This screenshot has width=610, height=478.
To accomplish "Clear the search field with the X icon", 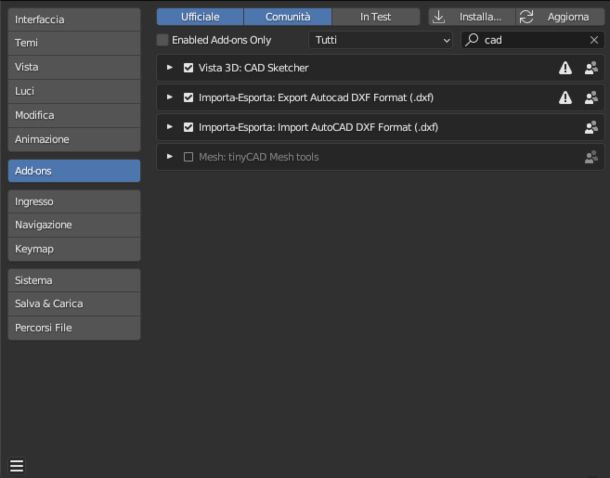I will point(594,40).
